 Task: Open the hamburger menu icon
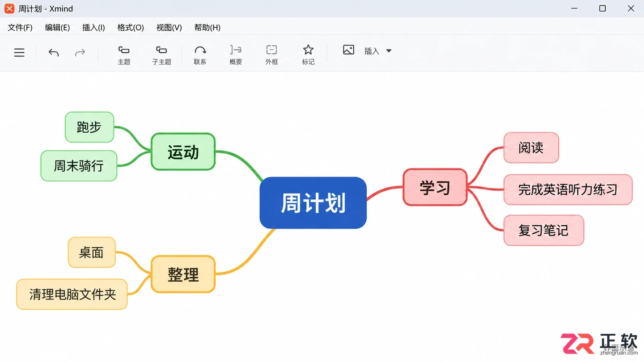click(19, 53)
